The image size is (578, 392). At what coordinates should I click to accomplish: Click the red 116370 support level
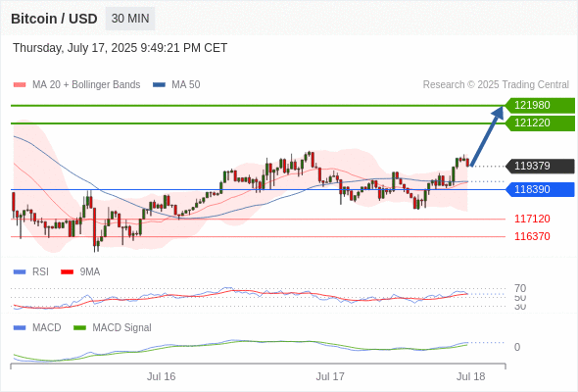pyautogui.click(x=532, y=236)
